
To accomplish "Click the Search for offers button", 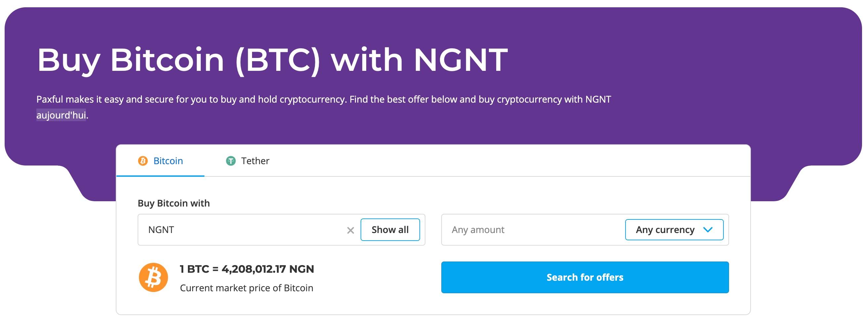I will tap(585, 277).
